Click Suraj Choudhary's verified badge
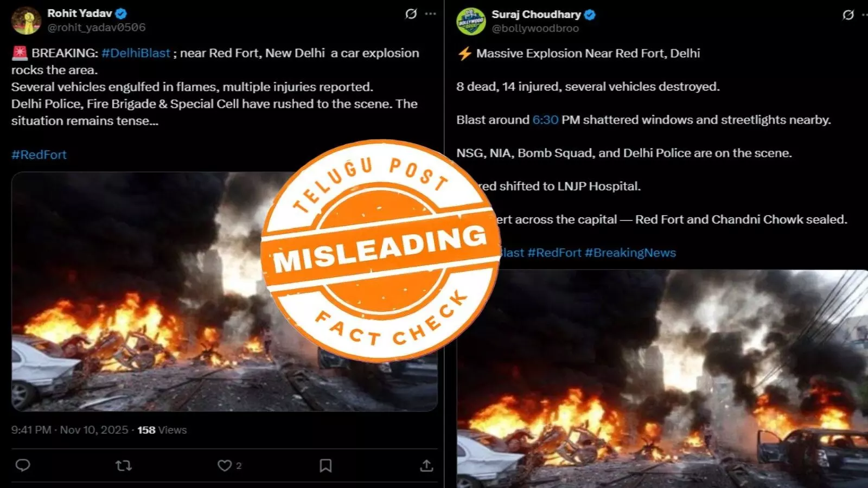The height and width of the screenshot is (488, 868). [590, 15]
